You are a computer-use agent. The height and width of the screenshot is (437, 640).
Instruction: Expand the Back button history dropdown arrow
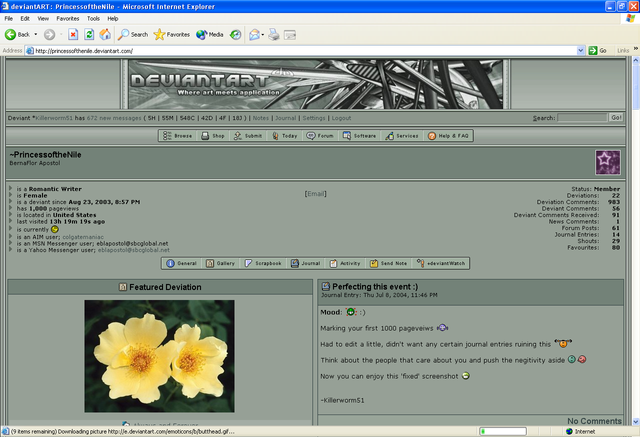35,34
